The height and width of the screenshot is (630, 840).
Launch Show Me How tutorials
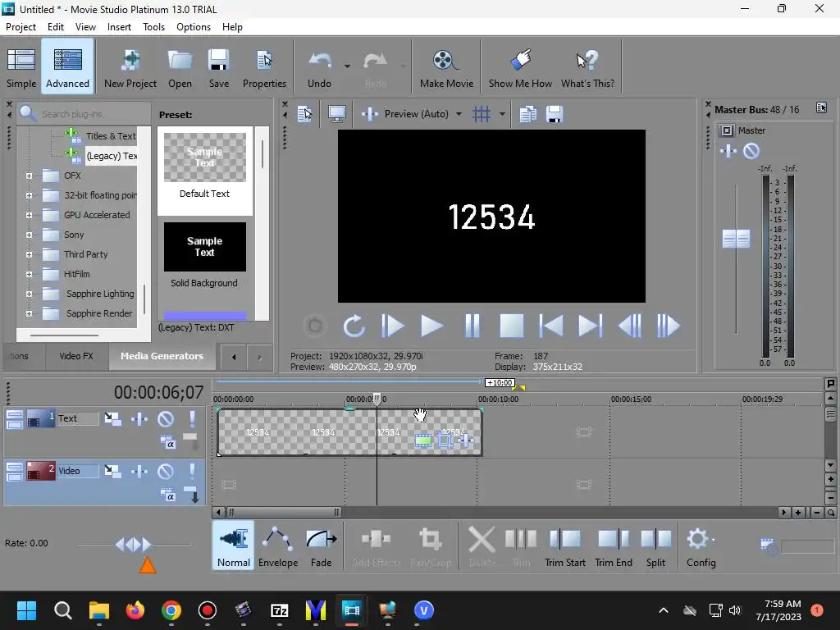point(519,67)
